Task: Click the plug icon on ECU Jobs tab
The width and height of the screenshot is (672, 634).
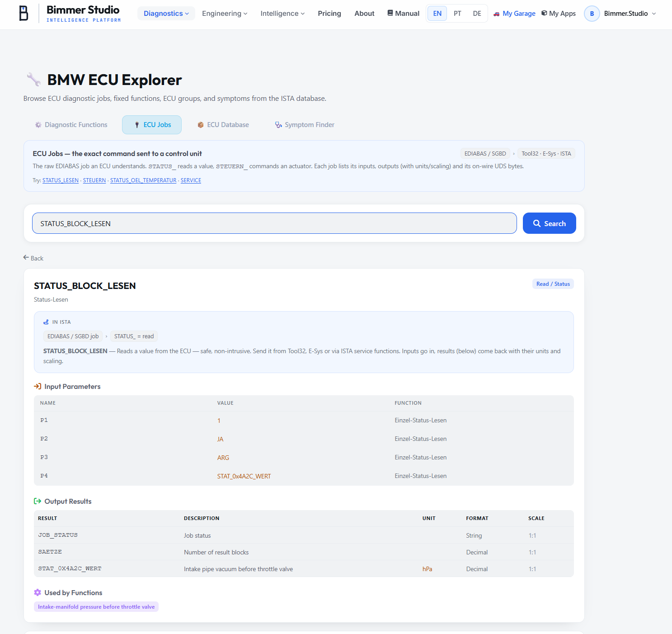Action: click(137, 125)
